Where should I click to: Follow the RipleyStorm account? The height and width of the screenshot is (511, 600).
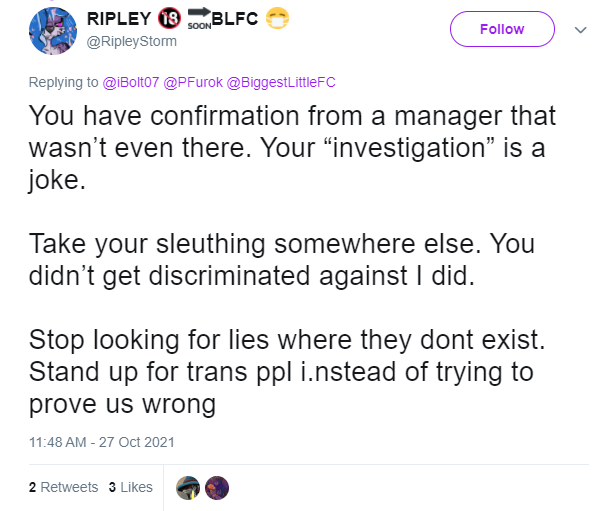point(502,29)
